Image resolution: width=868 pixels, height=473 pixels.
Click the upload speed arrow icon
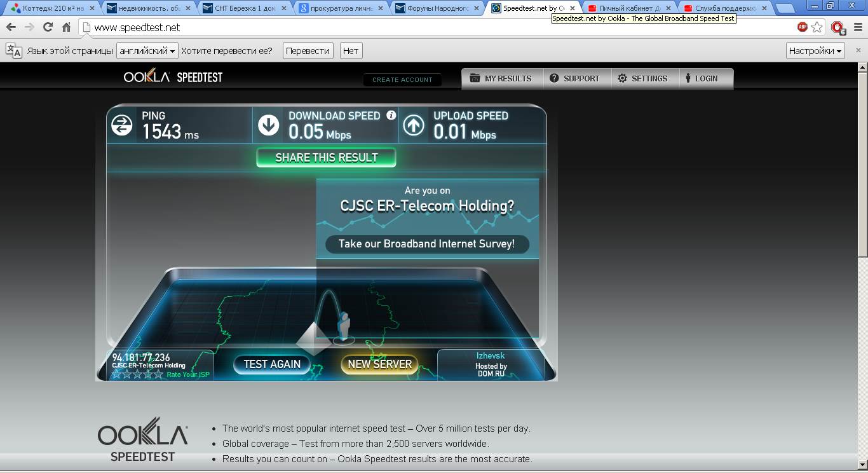coord(414,125)
